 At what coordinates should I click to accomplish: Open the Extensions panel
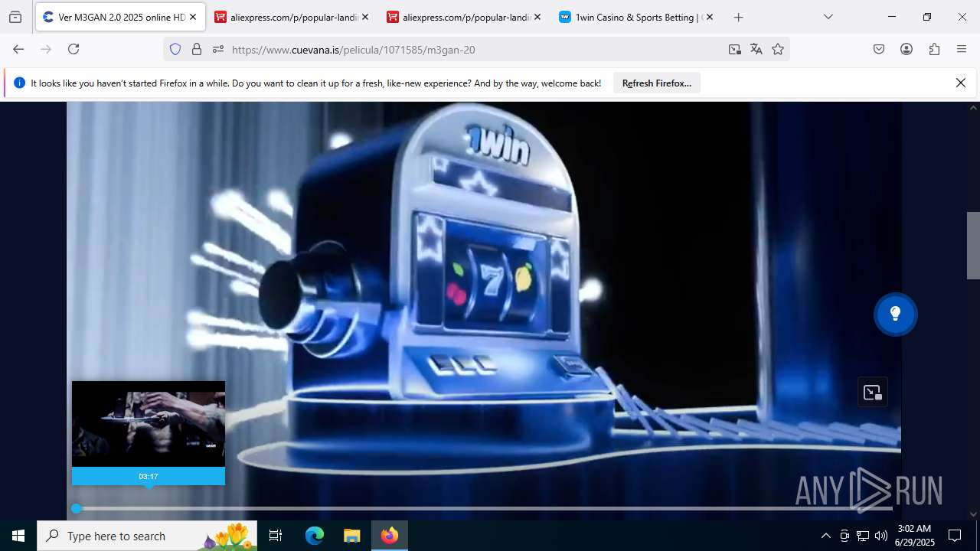934,49
